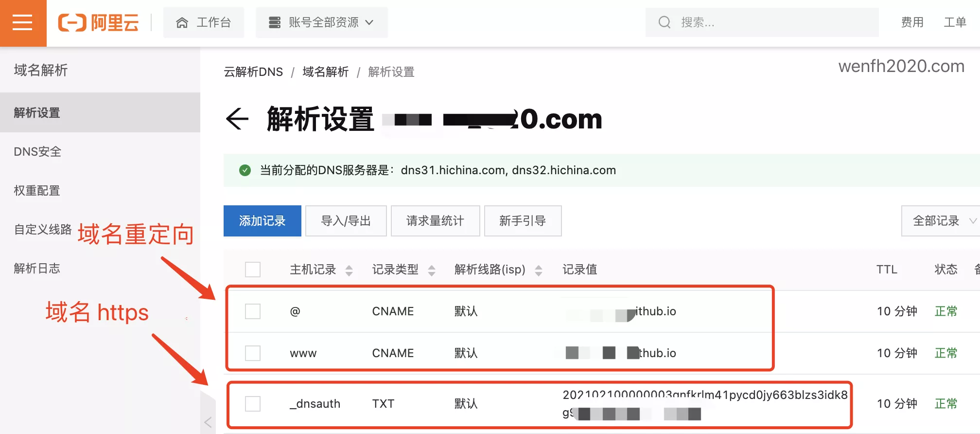Go back using the left arrow

coord(237,119)
